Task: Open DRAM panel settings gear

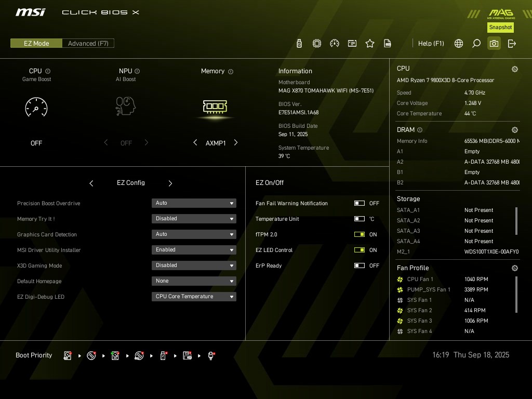Action: coord(515,129)
